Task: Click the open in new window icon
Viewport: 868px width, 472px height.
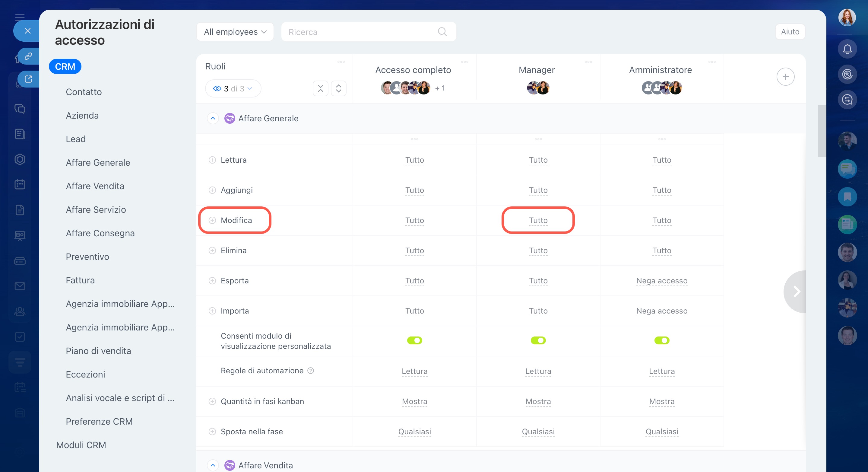Action: point(28,79)
